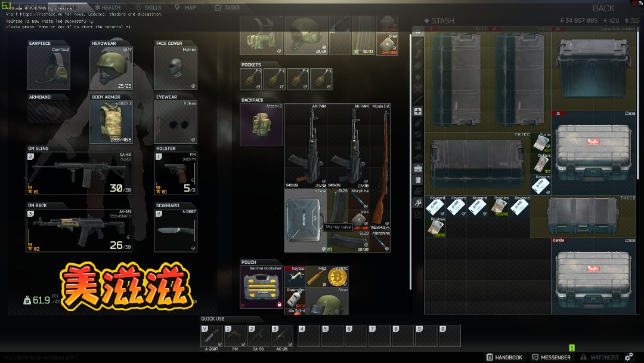Select the IFAK 264/300 in the tactical rig
This screenshot has width=644, height=363.
click(x=387, y=44)
